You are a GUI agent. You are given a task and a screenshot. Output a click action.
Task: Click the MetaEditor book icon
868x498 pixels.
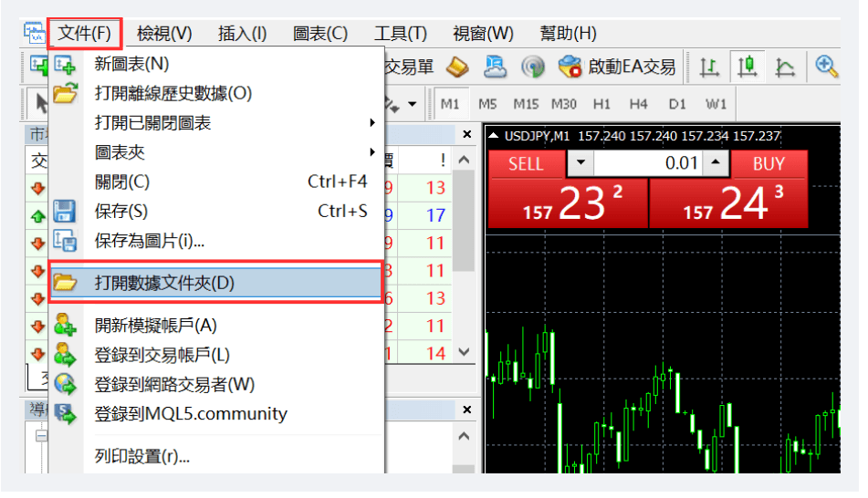pyautogui.click(x=457, y=67)
